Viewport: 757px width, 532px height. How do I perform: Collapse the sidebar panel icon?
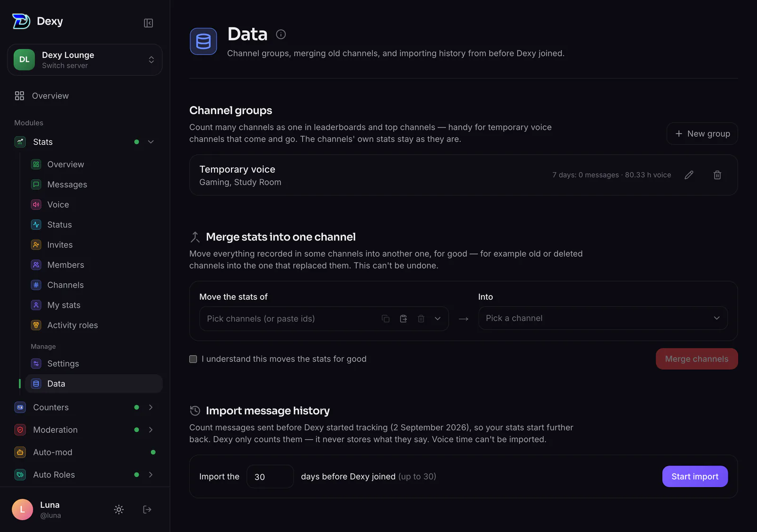pyautogui.click(x=148, y=23)
